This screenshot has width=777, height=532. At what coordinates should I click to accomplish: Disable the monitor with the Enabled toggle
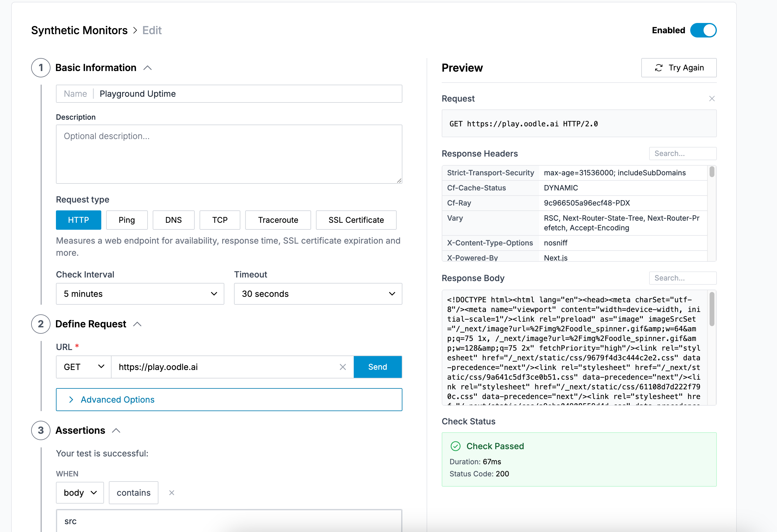click(704, 30)
